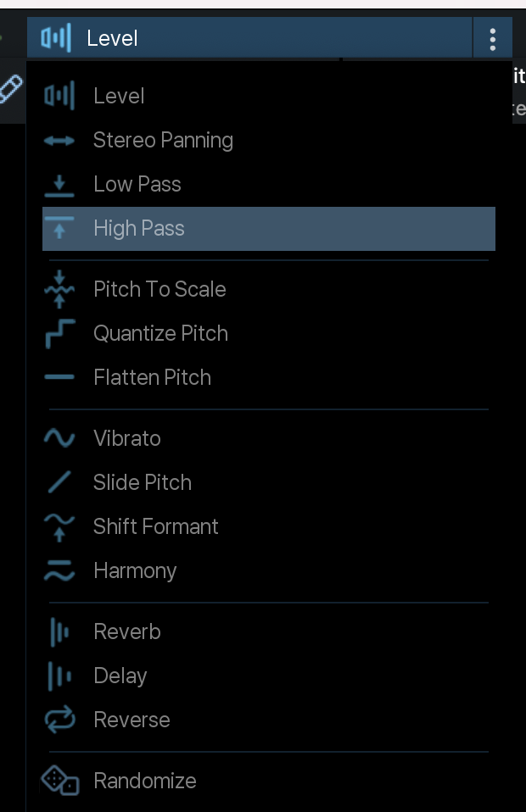Viewport: 526px width, 812px height.
Task: Click the Harmony double-wave icon
Action: pos(59,570)
